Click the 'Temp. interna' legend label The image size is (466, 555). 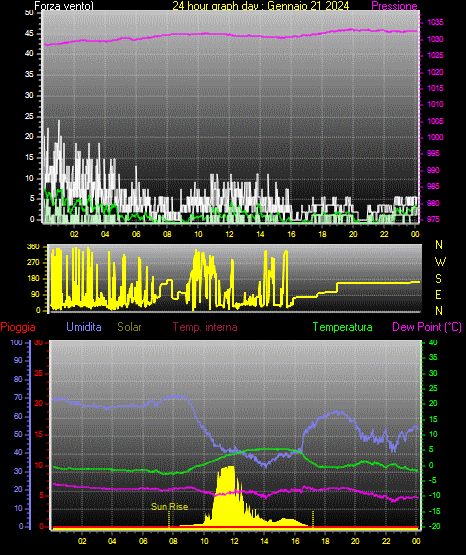pyautogui.click(x=205, y=327)
